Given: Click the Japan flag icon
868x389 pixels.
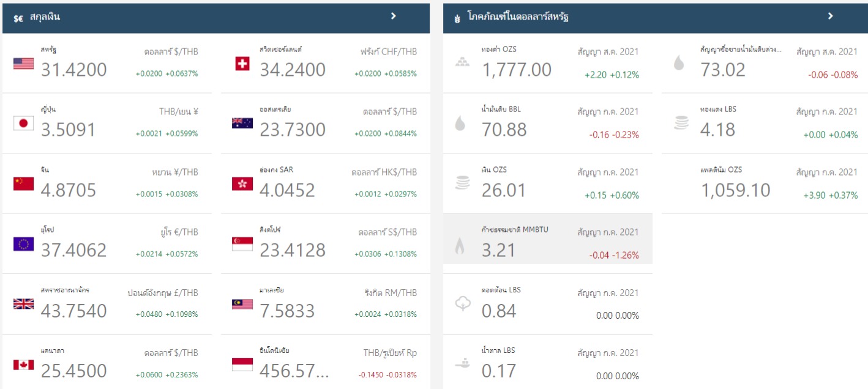Looking at the screenshot, I should point(23,124).
